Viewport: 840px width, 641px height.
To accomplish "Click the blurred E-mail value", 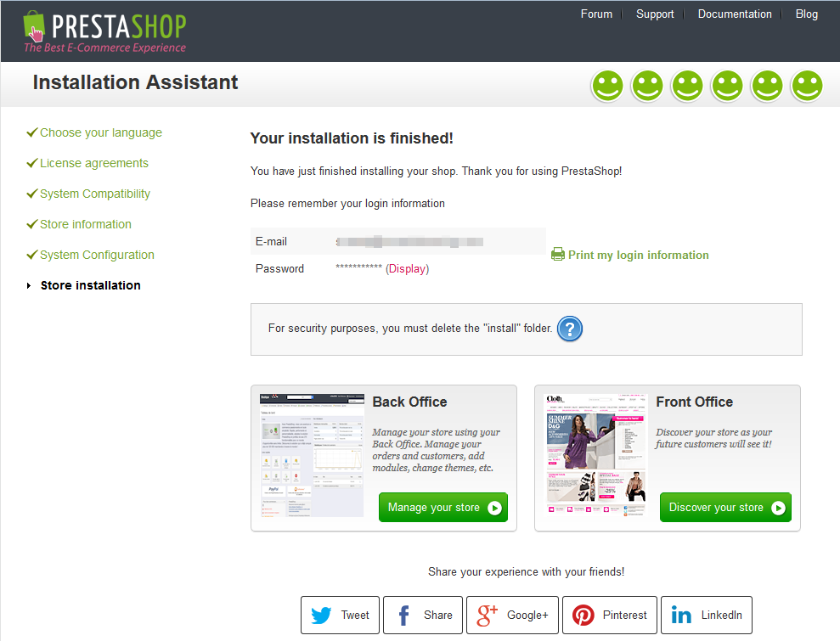I will point(409,241).
